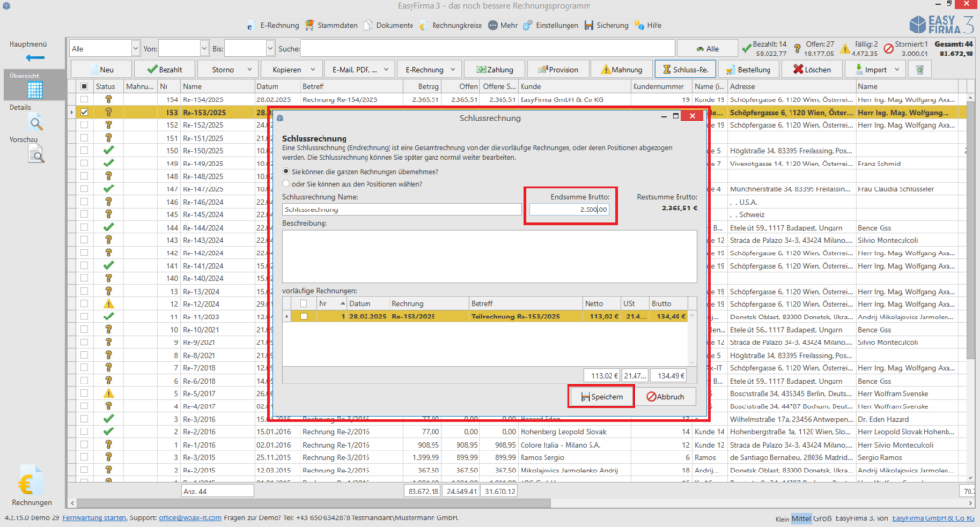Click the Zahlung toolbar button
The height and width of the screenshot is (527, 980).
coord(495,69)
